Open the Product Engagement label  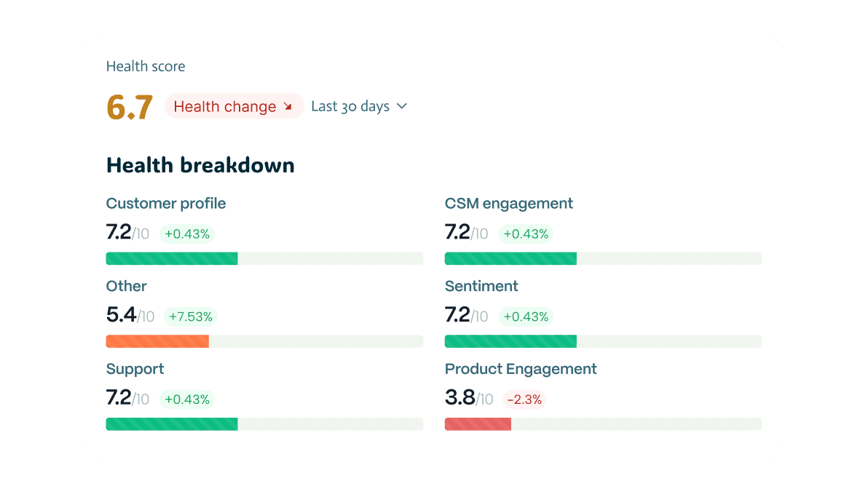click(521, 369)
